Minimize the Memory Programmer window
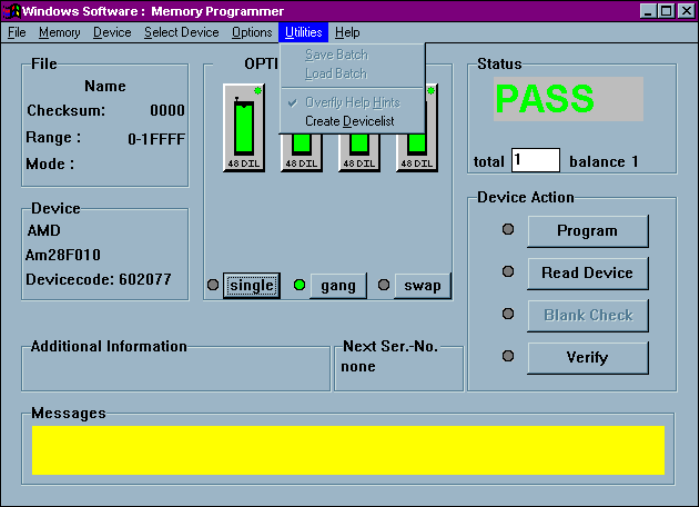The width and height of the screenshot is (699, 507). pyautogui.click(x=648, y=11)
